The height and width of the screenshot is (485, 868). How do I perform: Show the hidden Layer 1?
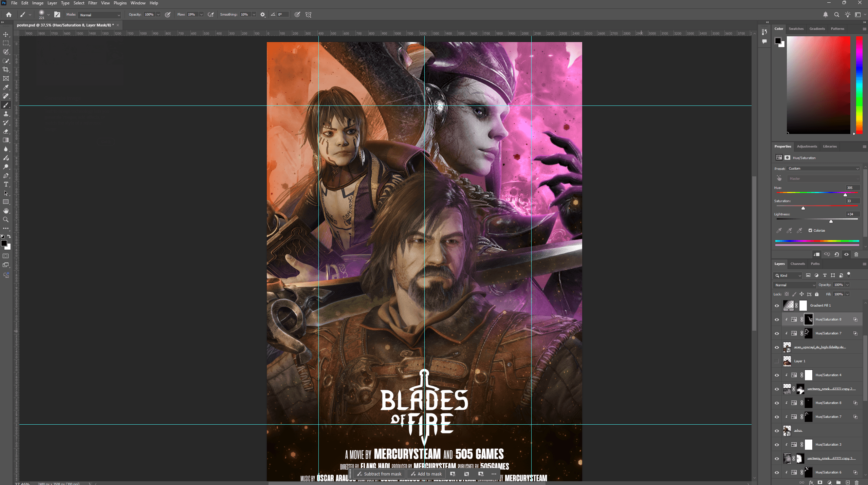777,361
